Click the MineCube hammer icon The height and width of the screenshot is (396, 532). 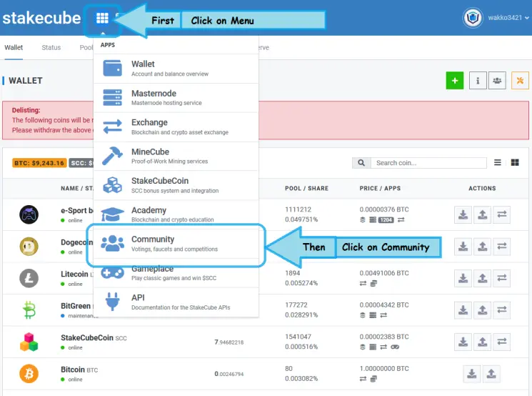tap(112, 156)
